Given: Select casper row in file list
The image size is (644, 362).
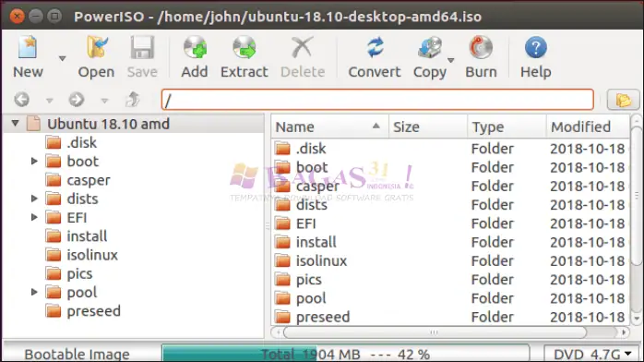Looking at the screenshot, I should tap(450, 187).
